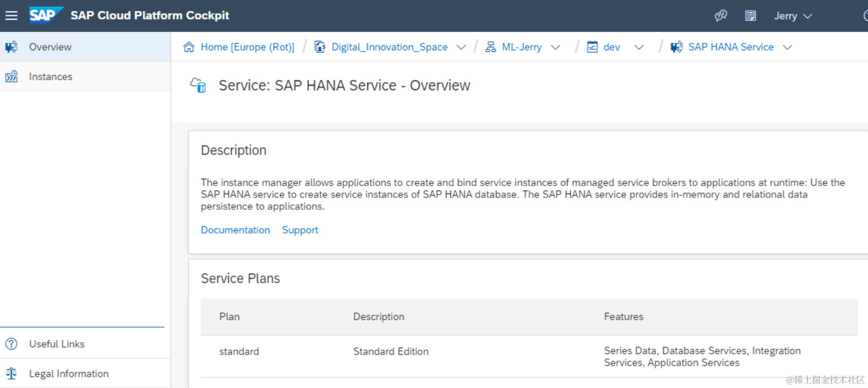Select Instances in the sidebar
Screen dimensions: 868x388
[x=51, y=77]
